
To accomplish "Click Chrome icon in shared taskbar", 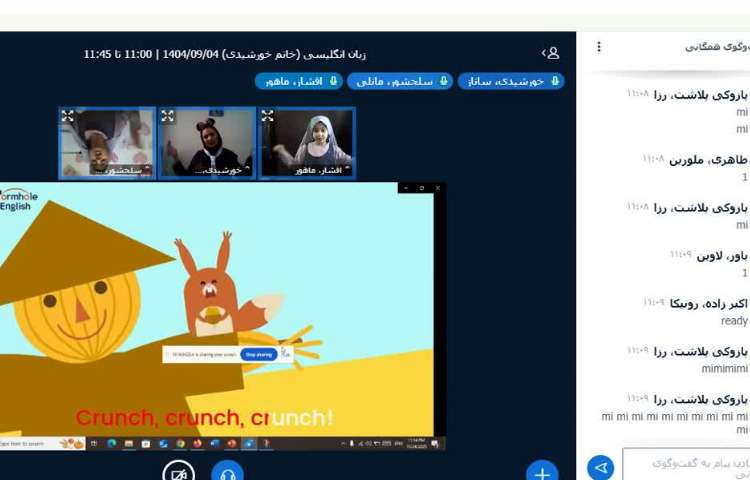I will tap(180, 444).
